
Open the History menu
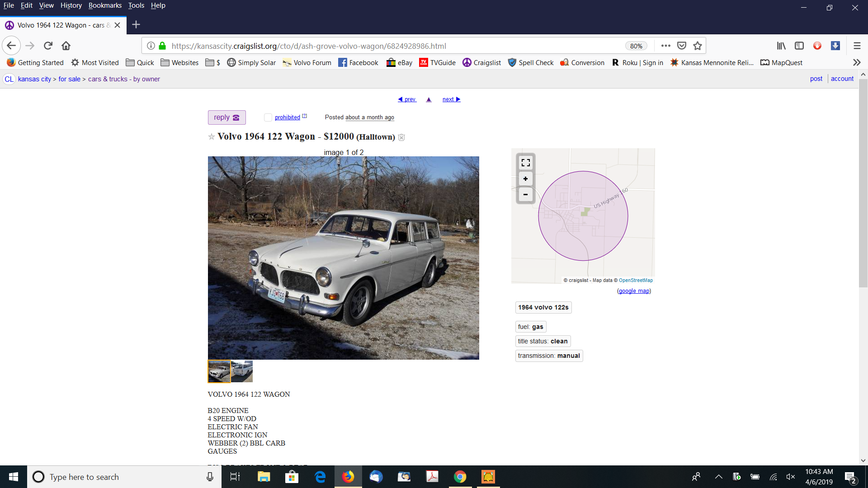(x=71, y=5)
